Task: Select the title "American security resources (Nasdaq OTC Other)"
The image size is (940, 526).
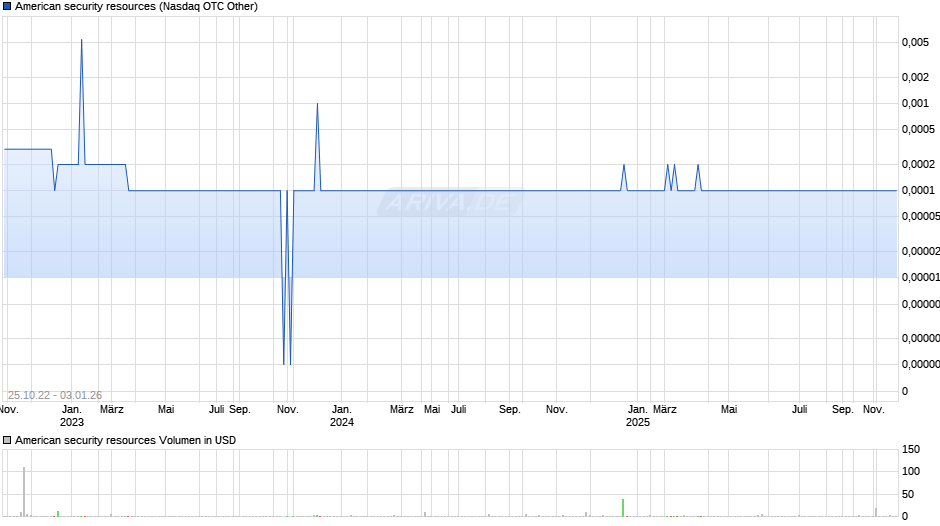Action: (136, 7)
